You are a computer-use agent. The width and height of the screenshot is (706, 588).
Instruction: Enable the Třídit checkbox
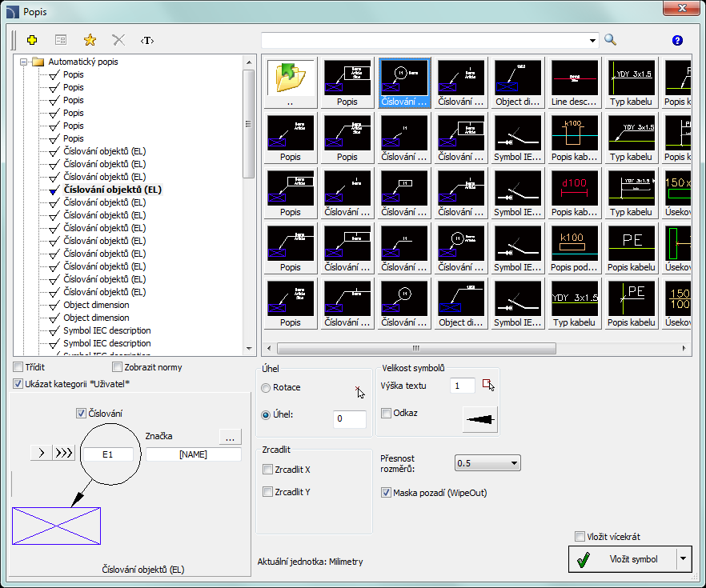coord(18,367)
